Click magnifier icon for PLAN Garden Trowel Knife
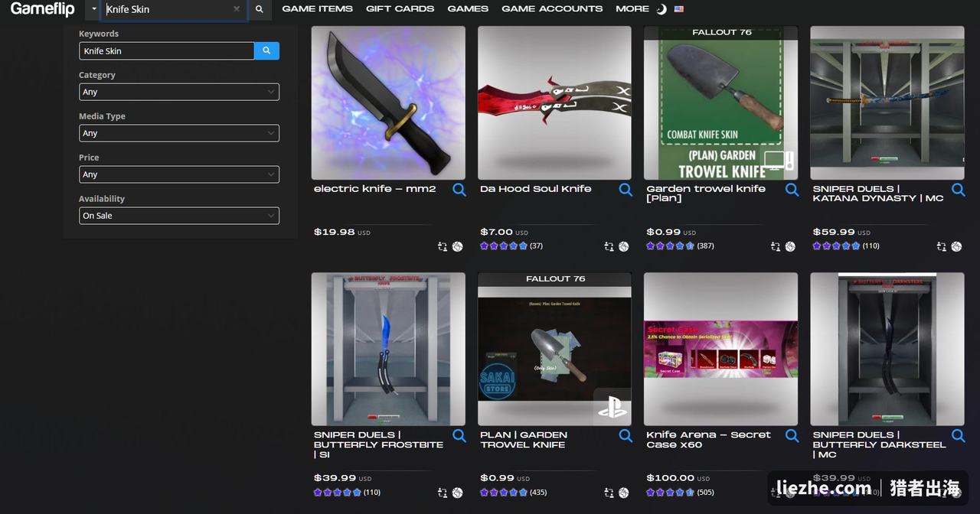The width and height of the screenshot is (980, 514). [626, 436]
